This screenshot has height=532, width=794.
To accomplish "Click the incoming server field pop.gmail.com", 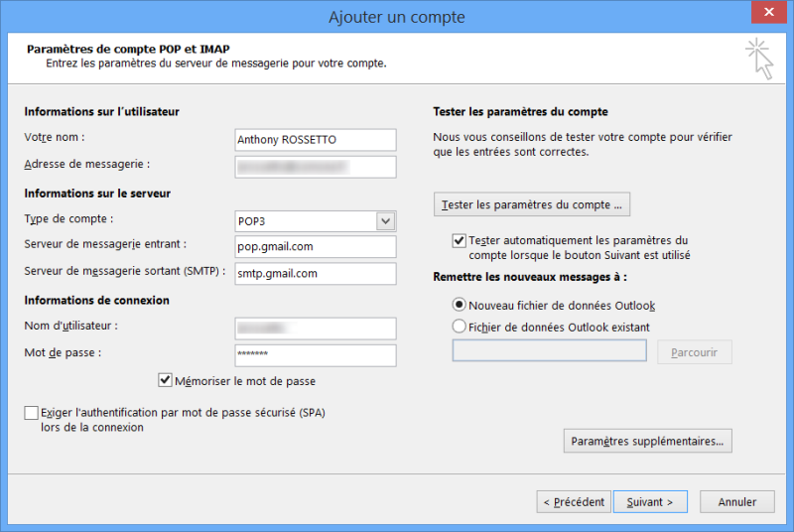I will [x=315, y=247].
